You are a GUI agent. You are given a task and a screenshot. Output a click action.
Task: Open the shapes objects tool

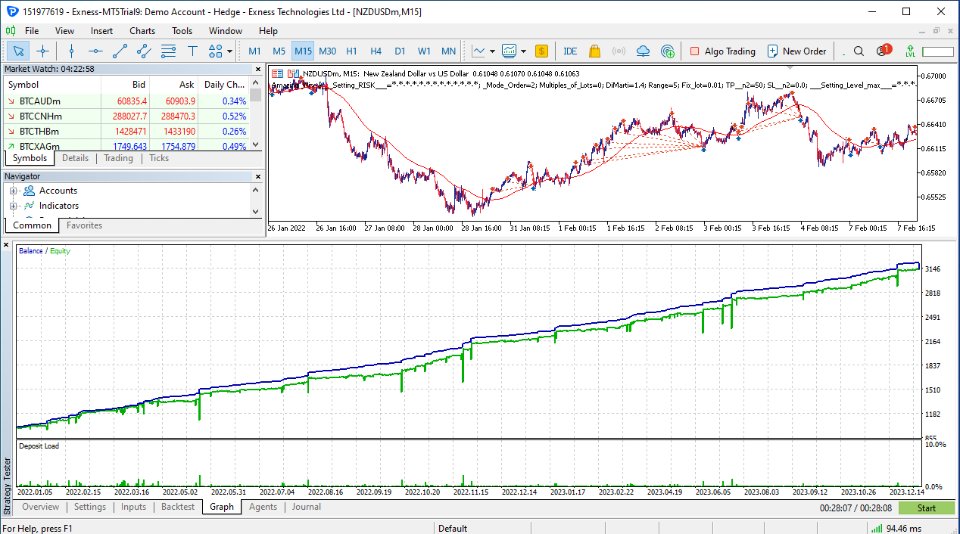(x=216, y=51)
